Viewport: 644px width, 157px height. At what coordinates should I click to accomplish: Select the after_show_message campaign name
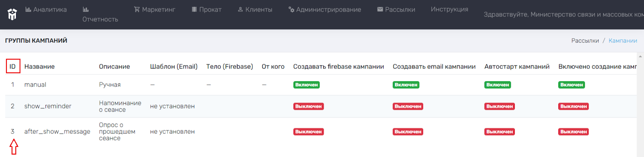(57, 132)
